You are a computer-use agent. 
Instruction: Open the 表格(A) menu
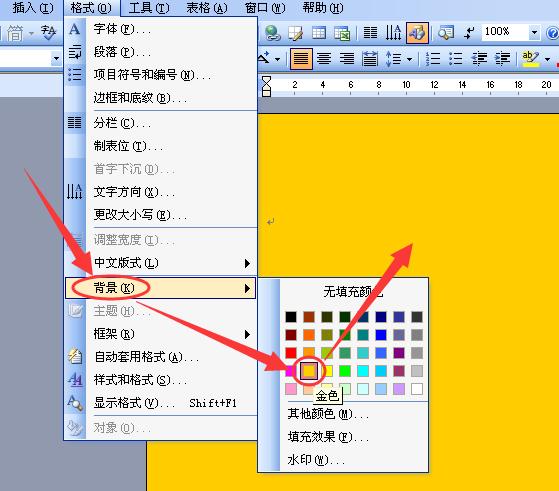point(207,8)
